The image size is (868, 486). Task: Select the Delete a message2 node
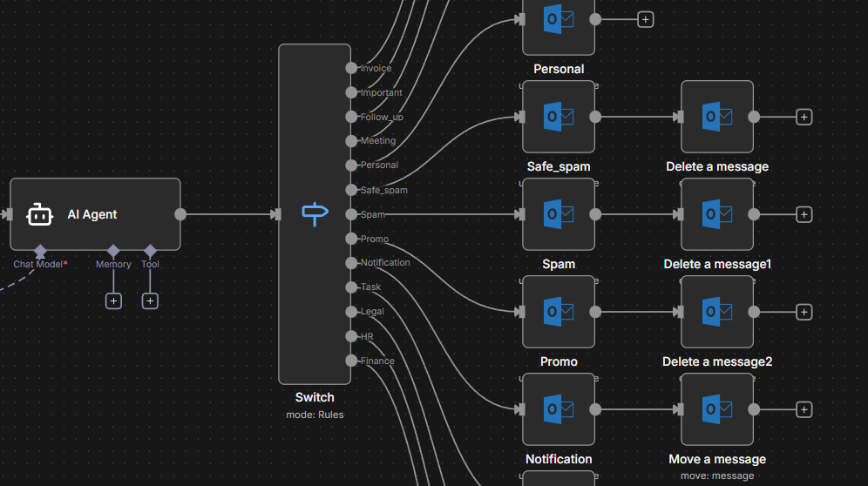(x=716, y=312)
